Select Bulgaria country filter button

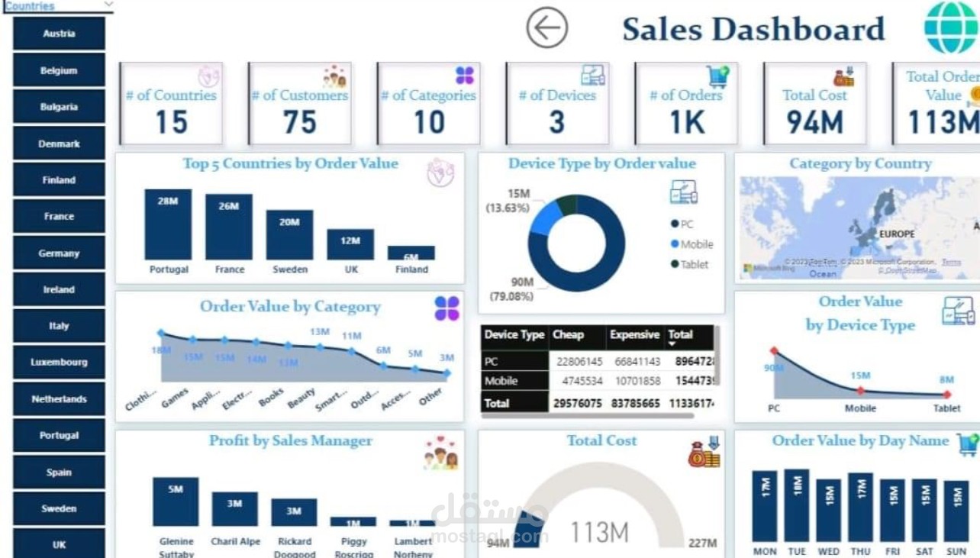59,107
